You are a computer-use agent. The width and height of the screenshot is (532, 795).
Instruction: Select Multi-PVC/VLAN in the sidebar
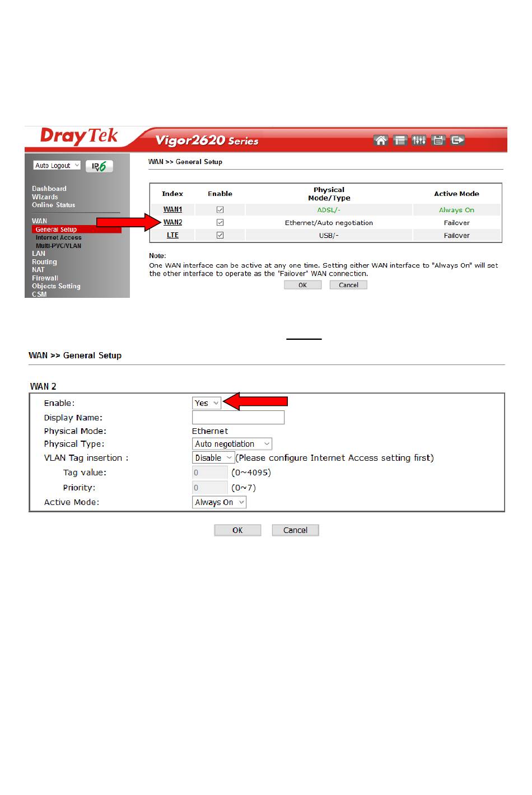click(58, 246)
